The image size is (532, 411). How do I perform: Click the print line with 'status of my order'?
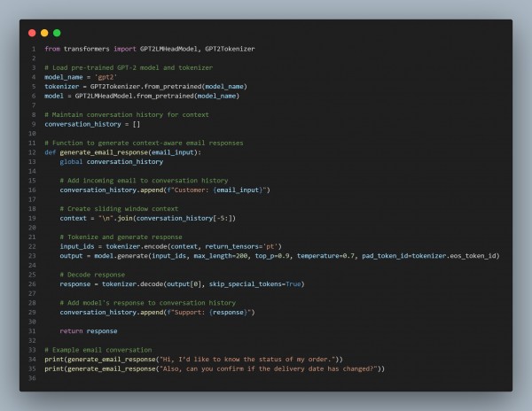click(193, 359)
